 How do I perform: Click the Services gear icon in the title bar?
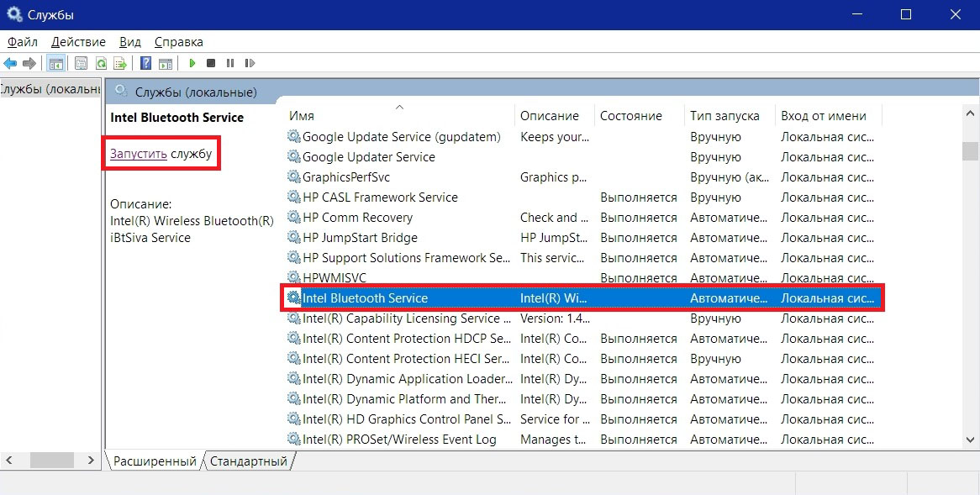[13, 14]
